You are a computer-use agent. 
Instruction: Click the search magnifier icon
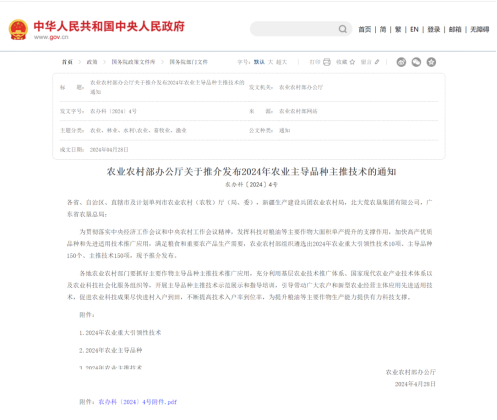343,29
